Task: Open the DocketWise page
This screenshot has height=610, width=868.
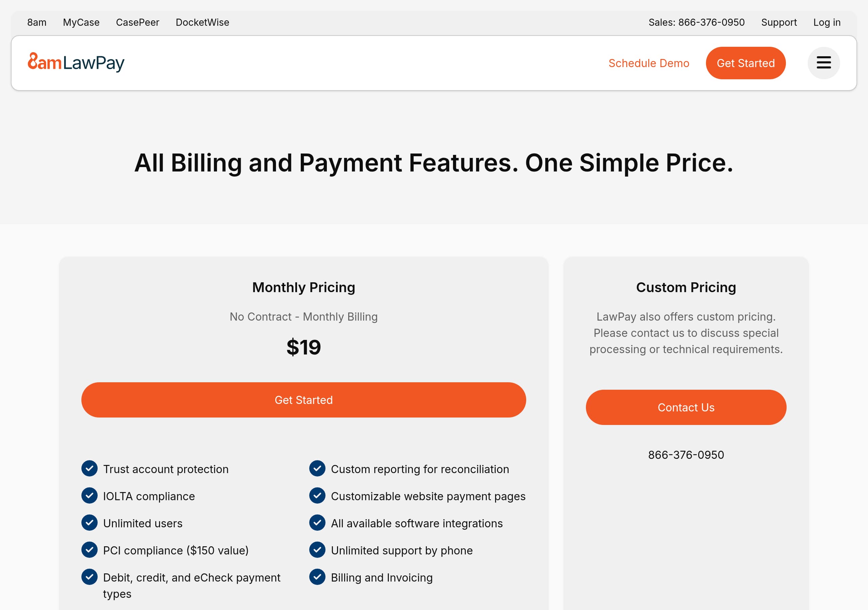Action: (x=202, y=22)
